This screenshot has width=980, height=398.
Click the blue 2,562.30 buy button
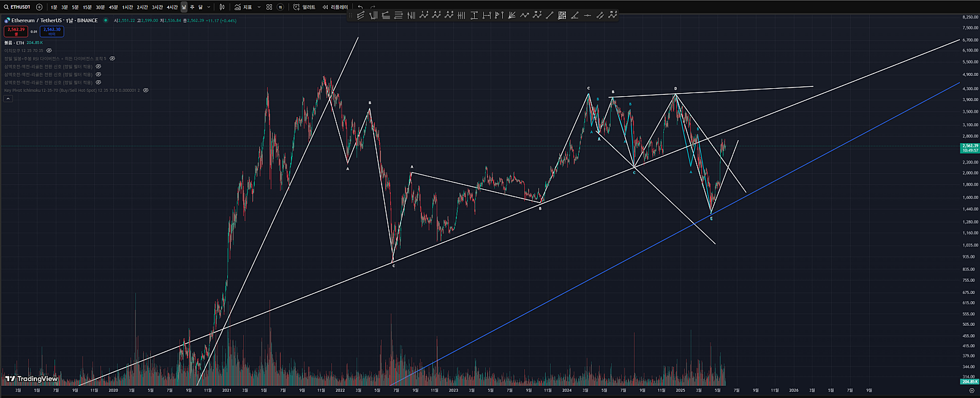point(52,31)
